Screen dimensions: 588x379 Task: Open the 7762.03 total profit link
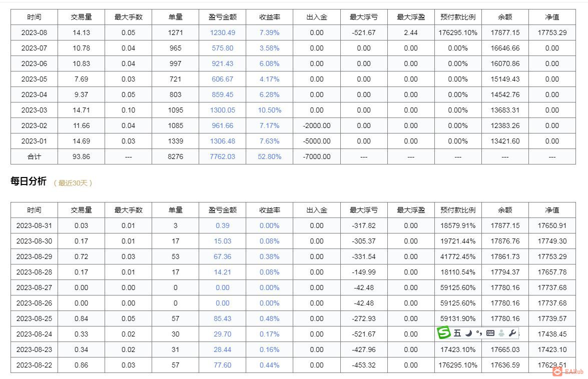(x=222, y=156)
